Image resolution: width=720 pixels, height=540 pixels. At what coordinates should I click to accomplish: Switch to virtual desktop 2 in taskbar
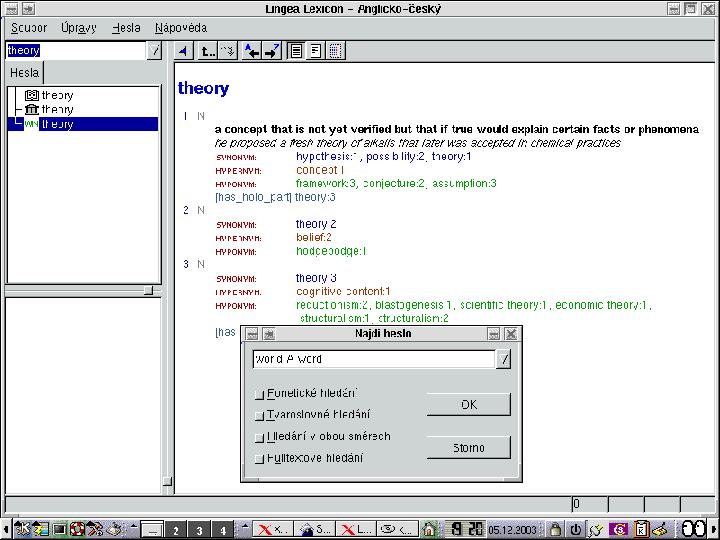176,530
